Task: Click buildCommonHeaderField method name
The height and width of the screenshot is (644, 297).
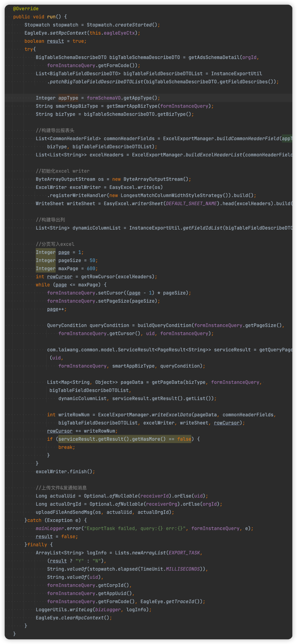Action: pos(248,138)
